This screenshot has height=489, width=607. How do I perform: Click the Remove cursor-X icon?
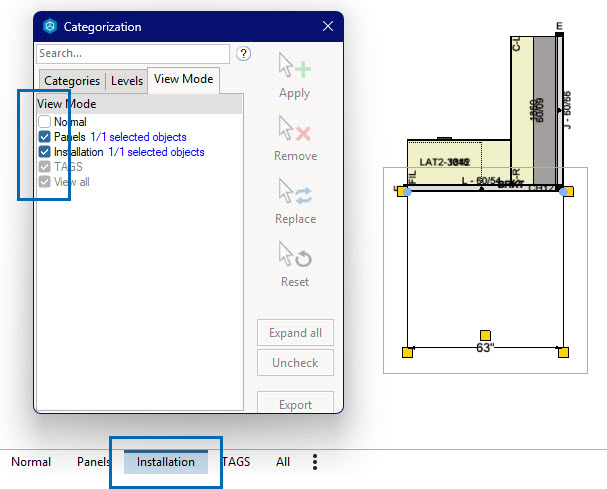pyautogui.click(x=295, y=129)
